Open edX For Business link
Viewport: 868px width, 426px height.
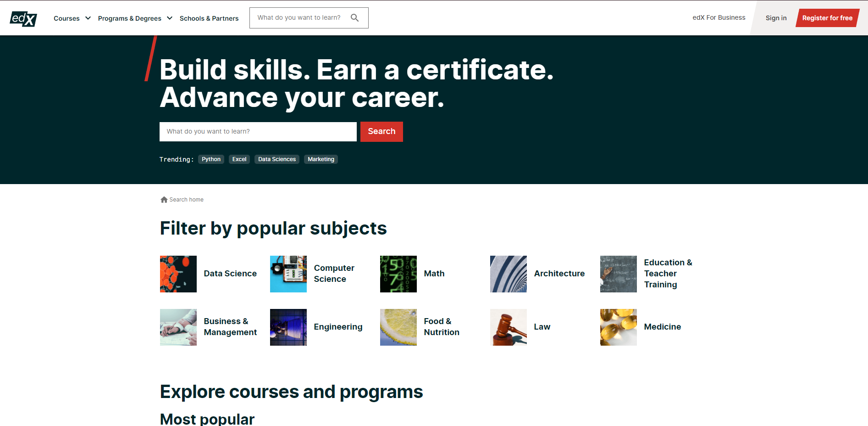point(719,17)
